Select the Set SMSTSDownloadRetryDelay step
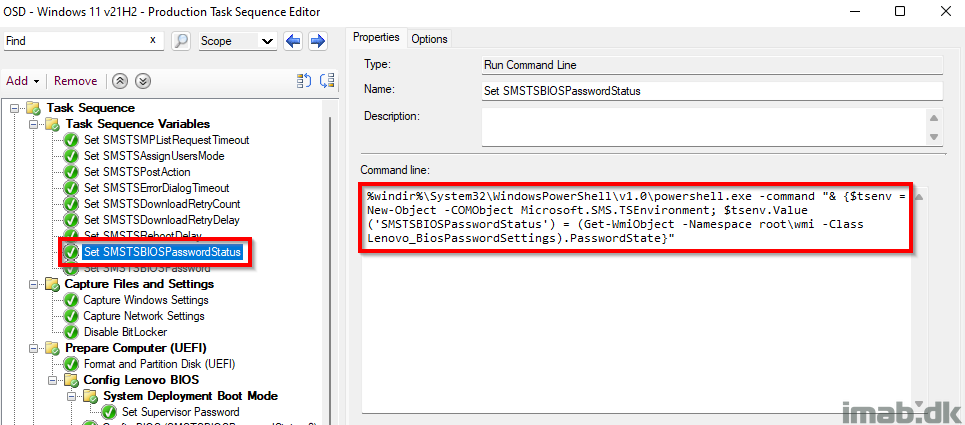This screenshot has height=425, width=965. pos(161,220)
